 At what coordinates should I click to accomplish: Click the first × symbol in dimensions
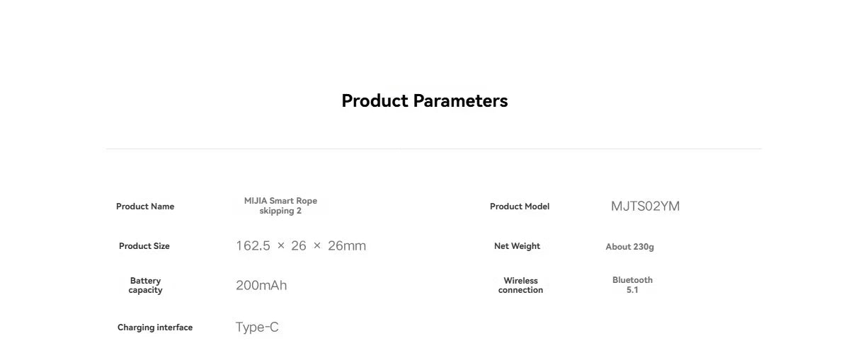coord(281,246)
